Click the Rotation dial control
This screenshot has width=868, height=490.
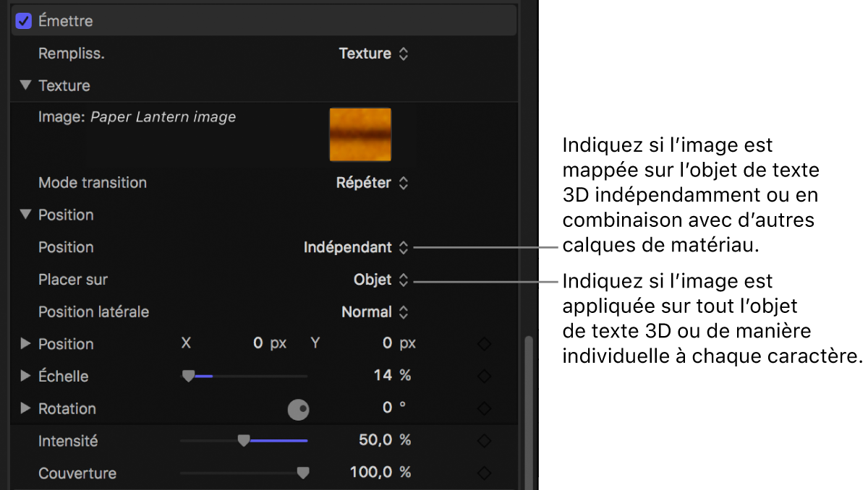click(299, 410)
